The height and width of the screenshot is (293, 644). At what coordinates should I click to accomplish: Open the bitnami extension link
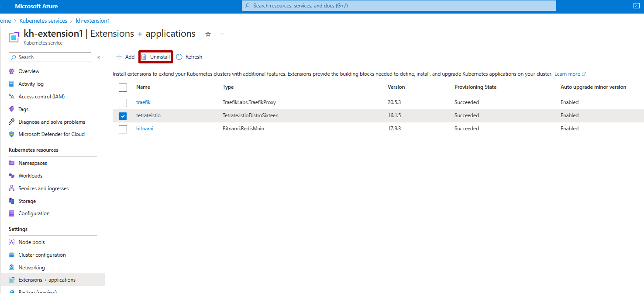tap(145, 129)
